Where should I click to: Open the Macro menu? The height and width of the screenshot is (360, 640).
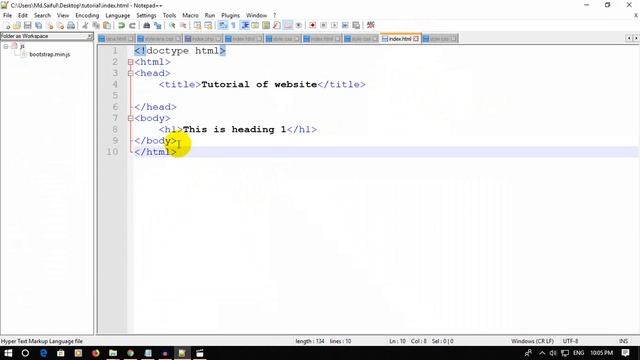(190, 15)
